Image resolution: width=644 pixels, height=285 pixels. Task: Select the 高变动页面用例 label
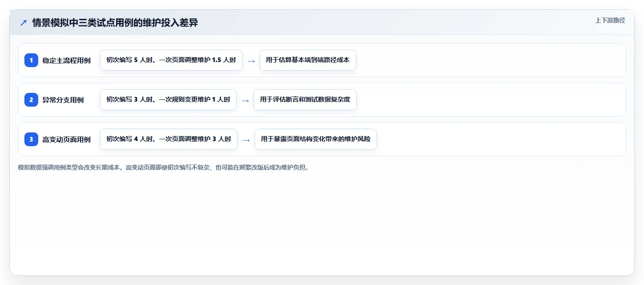click(x=66, y=139)
